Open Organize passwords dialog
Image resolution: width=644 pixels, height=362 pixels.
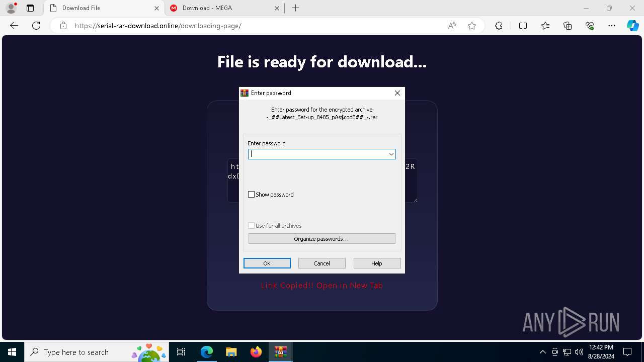point(321,239)
